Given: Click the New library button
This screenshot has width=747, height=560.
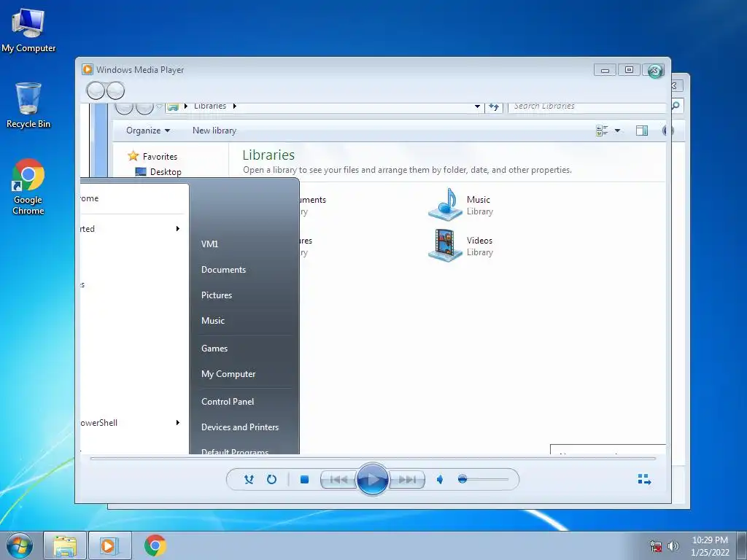Looking at the screenshot, I should point(214,131).
